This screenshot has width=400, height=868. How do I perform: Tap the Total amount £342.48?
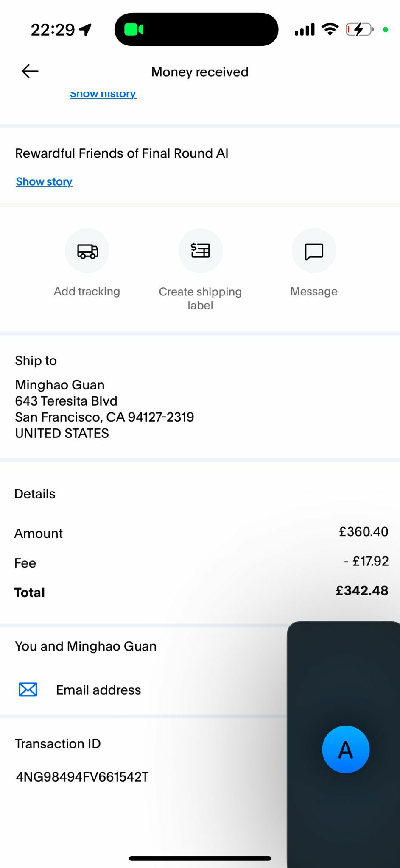pos(362,591)
